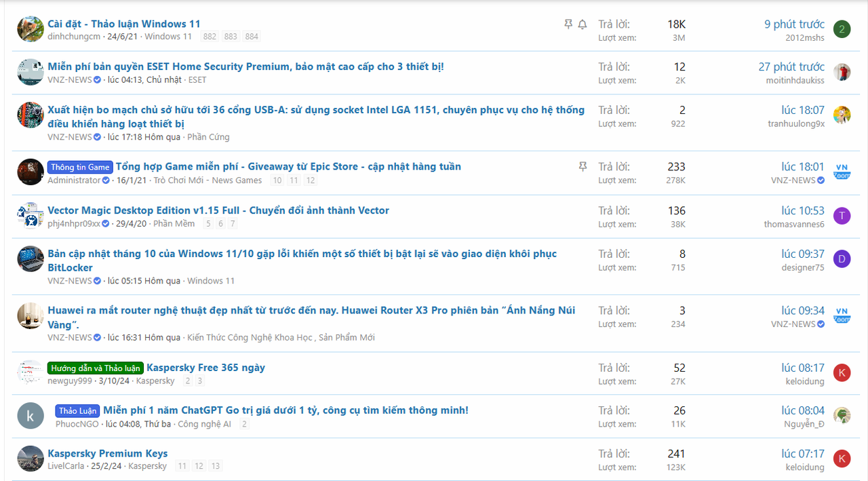This screenshot has width=868, height=481.
Task: Jump to latest post 'lúc 10:53'
Action: coord(803,210)
